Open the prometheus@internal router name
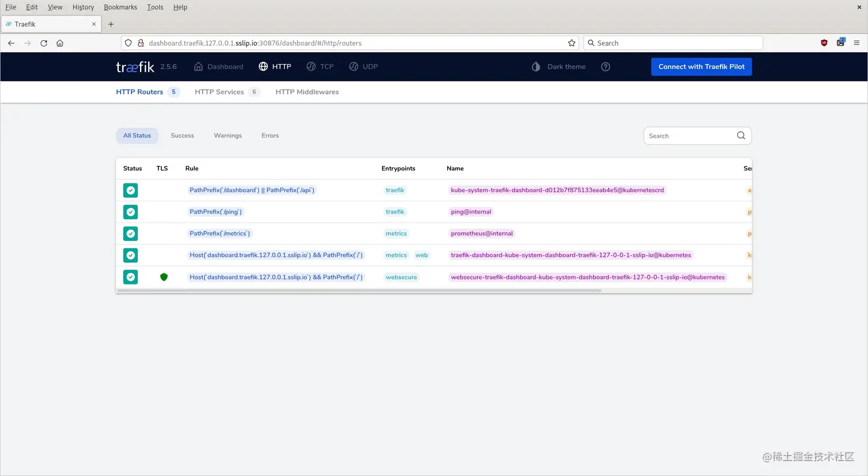This screenshot has height=476, width=868. (482, 233)
